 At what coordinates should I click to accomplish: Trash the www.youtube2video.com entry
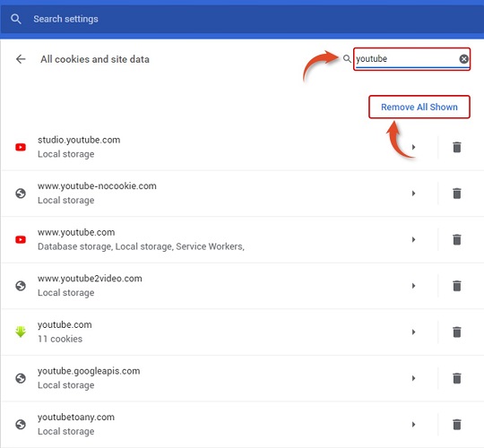[x=457, y=286]
